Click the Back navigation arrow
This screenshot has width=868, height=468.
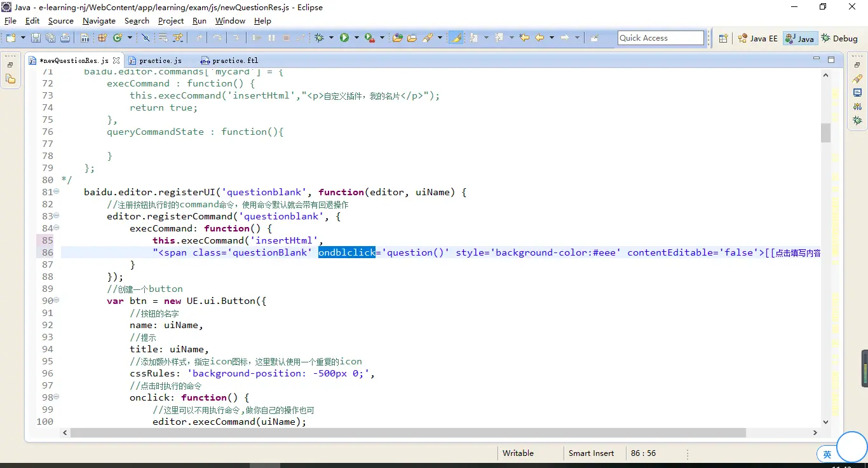pyautogui.click(x=539, y=38)
